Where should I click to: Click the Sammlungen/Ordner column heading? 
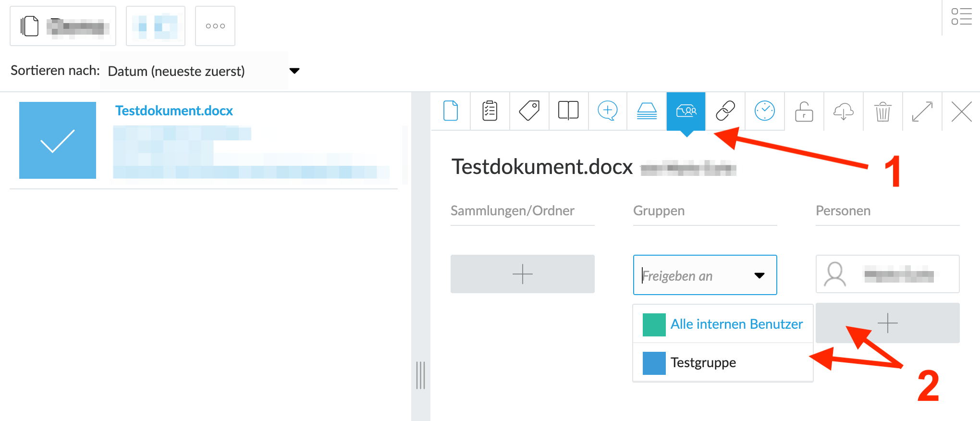pos(513,210)
